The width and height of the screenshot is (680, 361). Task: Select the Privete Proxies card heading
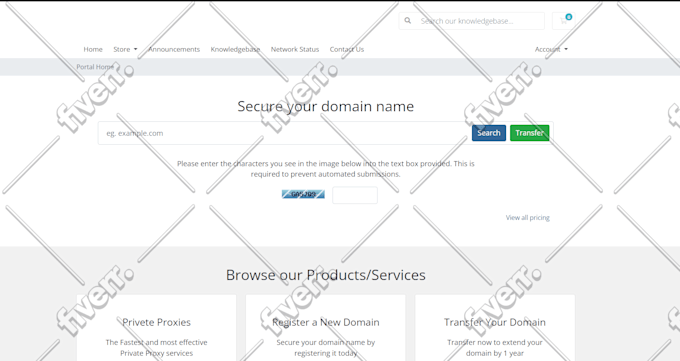(x=157, y=322)
